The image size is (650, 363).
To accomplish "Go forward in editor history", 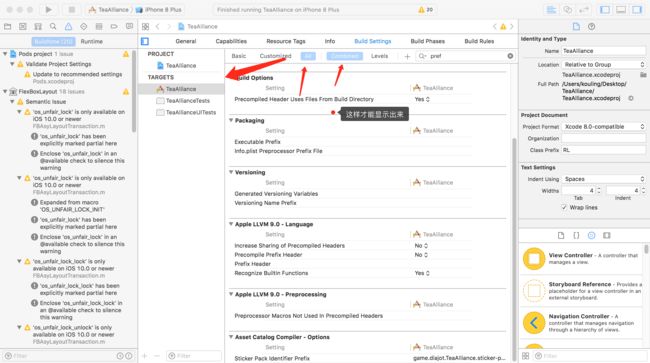I will [x=169, y=27].
